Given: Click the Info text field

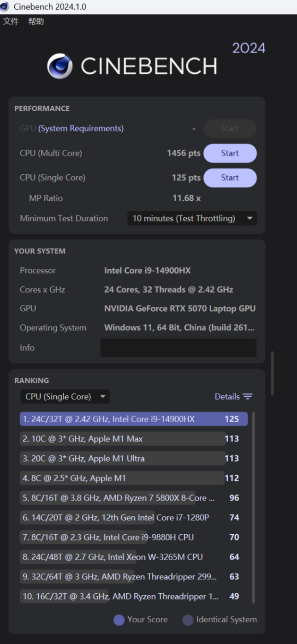Looking at the screenshot, I should [x=178, y=348].
